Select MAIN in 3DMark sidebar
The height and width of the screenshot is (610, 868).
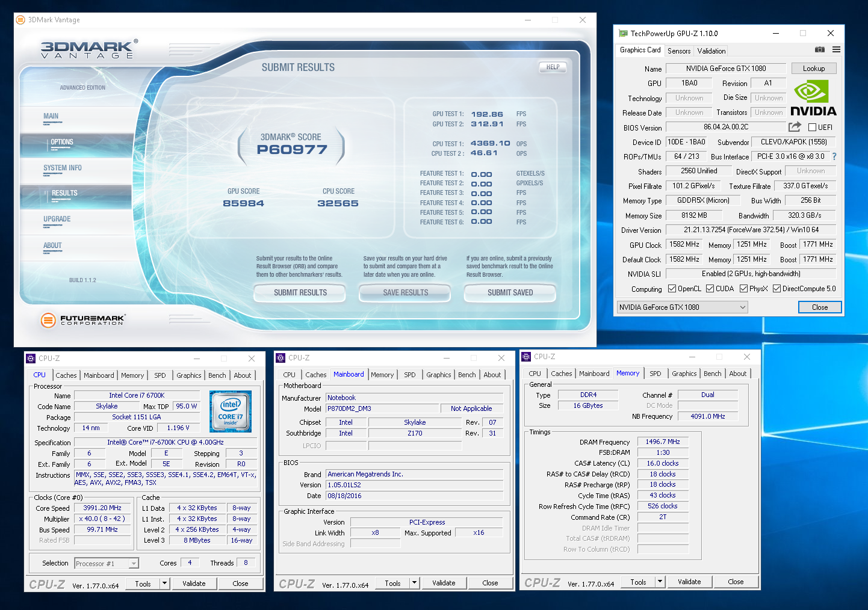coord(76,117)
